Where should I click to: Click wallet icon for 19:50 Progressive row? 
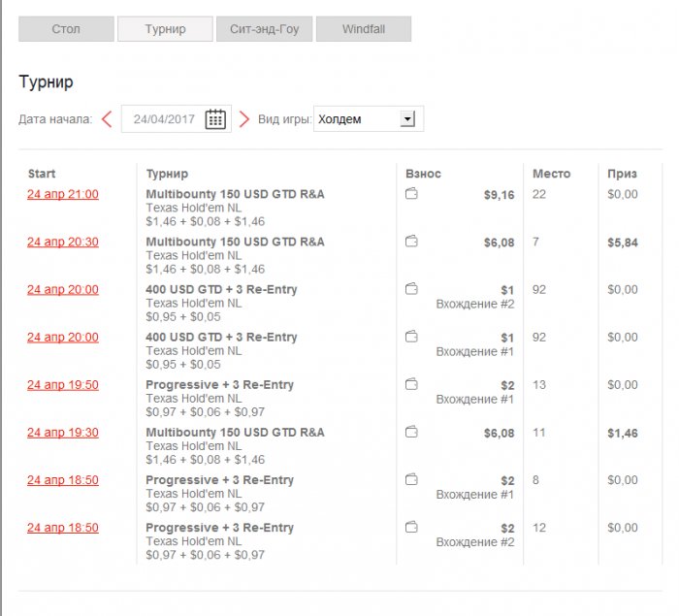tap(411, 384)
